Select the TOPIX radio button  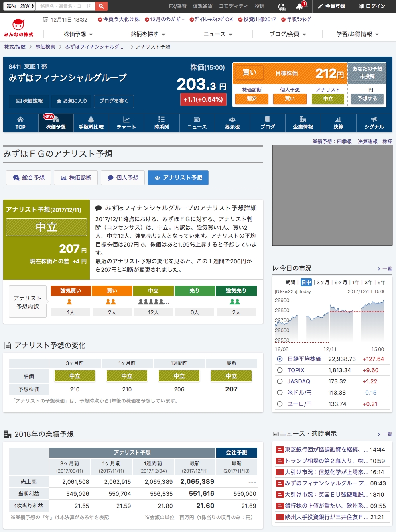(x=280, y=370)
